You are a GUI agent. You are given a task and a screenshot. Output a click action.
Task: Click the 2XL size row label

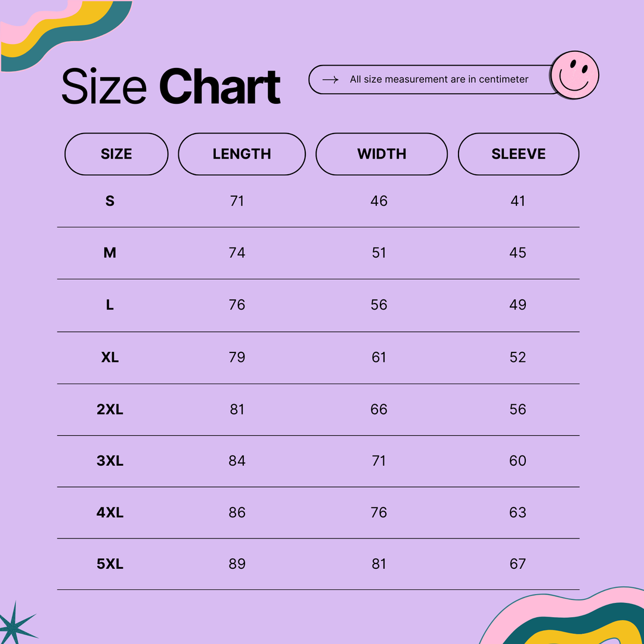tap(110, 409)
